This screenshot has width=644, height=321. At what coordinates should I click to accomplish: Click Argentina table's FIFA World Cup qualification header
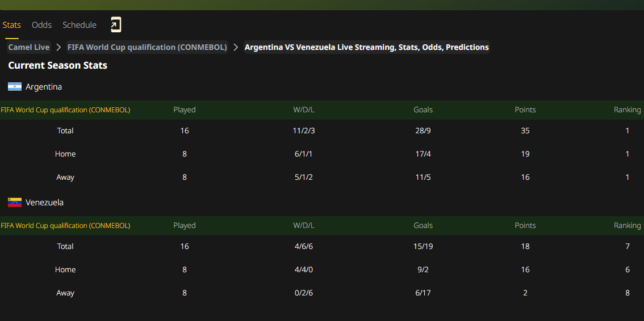click(65, 110)
